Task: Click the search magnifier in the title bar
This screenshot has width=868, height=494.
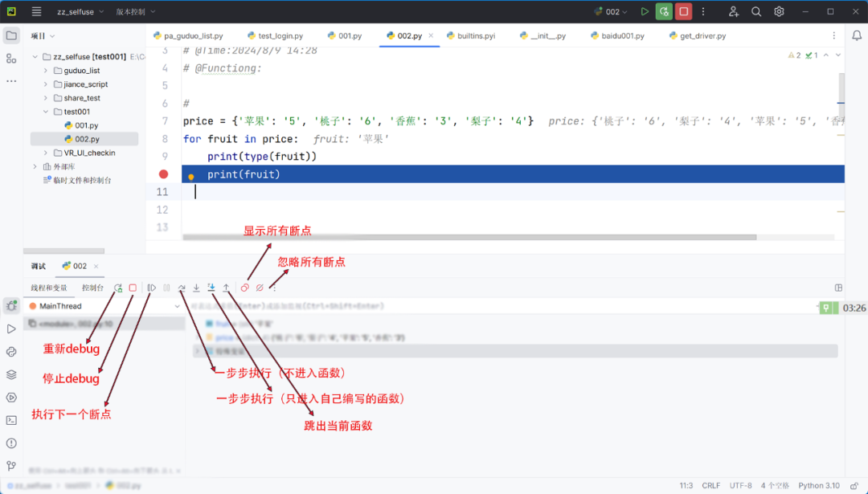Action: click(755, 11)
